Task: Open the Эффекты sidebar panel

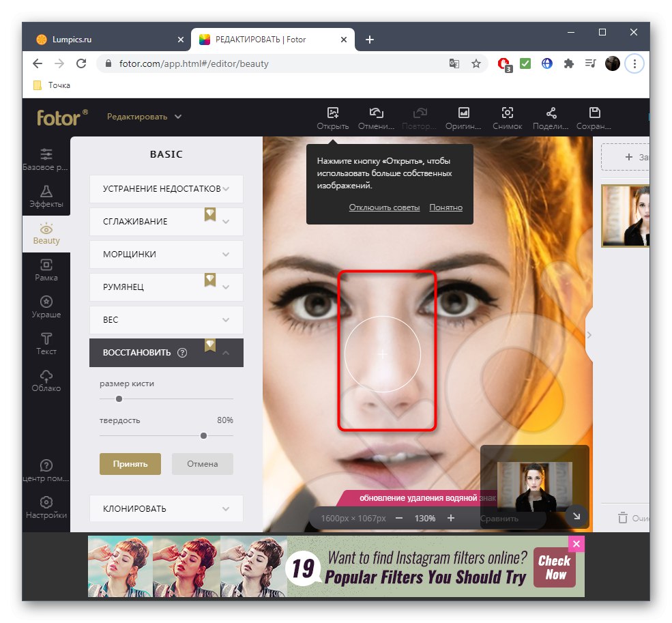Action: (46, 197)
